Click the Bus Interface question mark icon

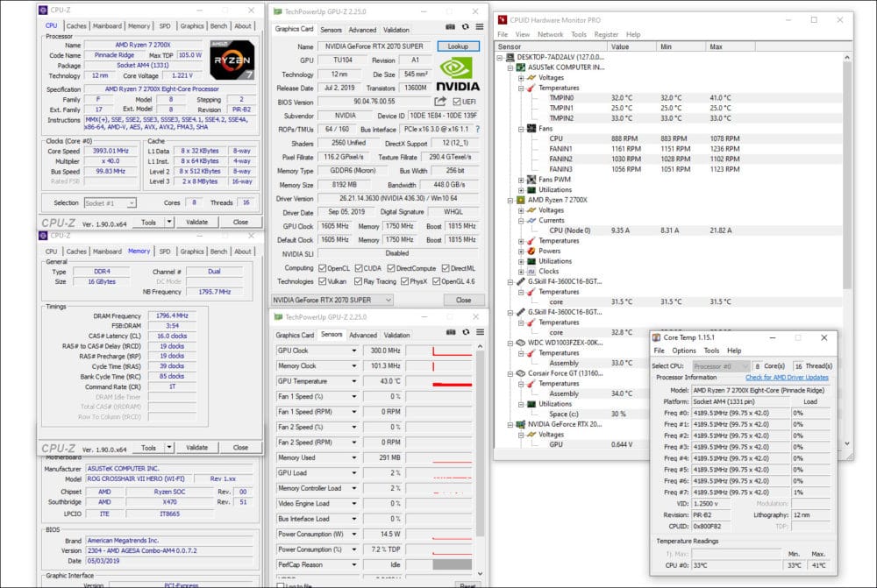[477, 129]
